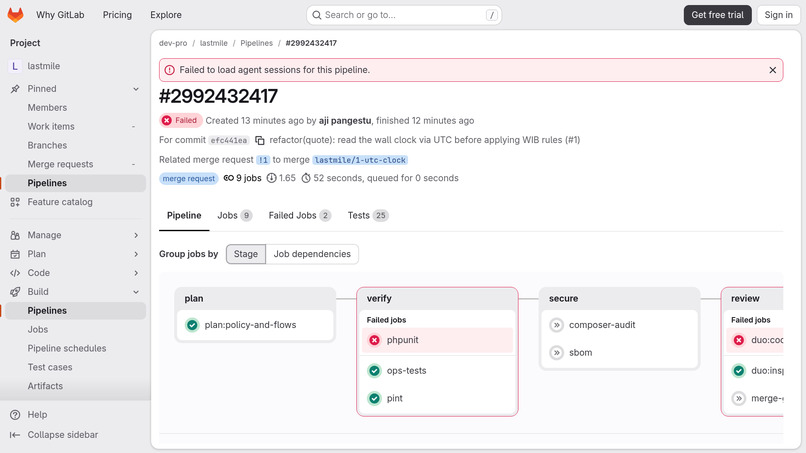
Task: Open the lastmile/1-utc-clock branch link
Action: (x=360, y=160)
